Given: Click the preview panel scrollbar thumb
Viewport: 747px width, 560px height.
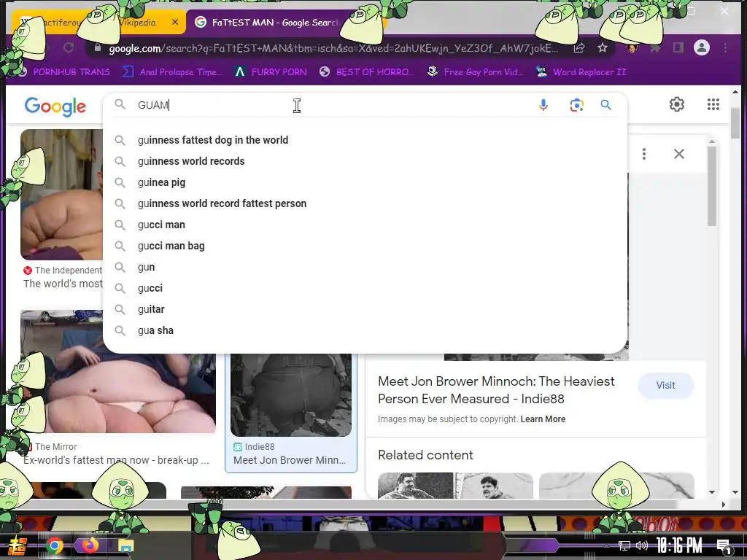Looking at the screenshot, I should [x=712, y=186].
